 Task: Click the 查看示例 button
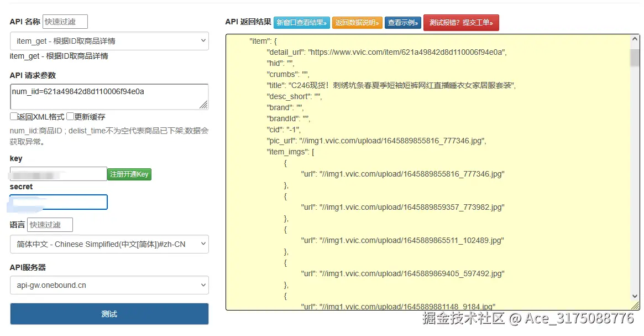point(403,23)
